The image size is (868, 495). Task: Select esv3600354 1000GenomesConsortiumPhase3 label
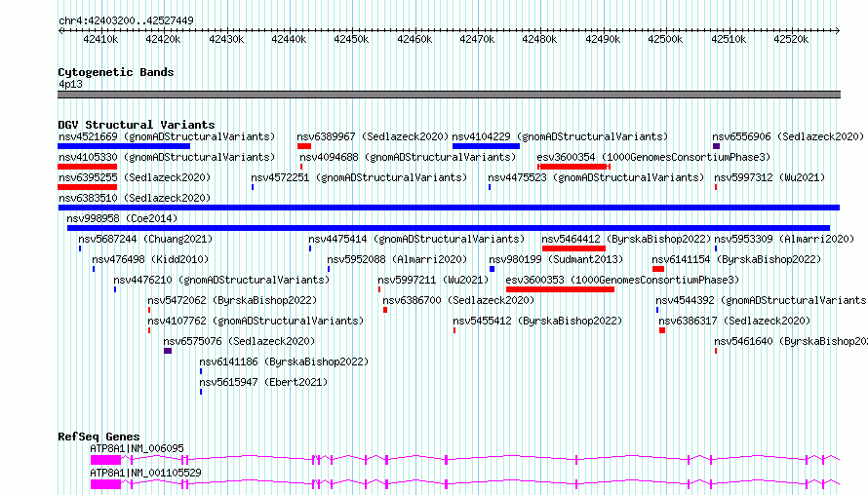pyautogui.click(x=653, y=157)
